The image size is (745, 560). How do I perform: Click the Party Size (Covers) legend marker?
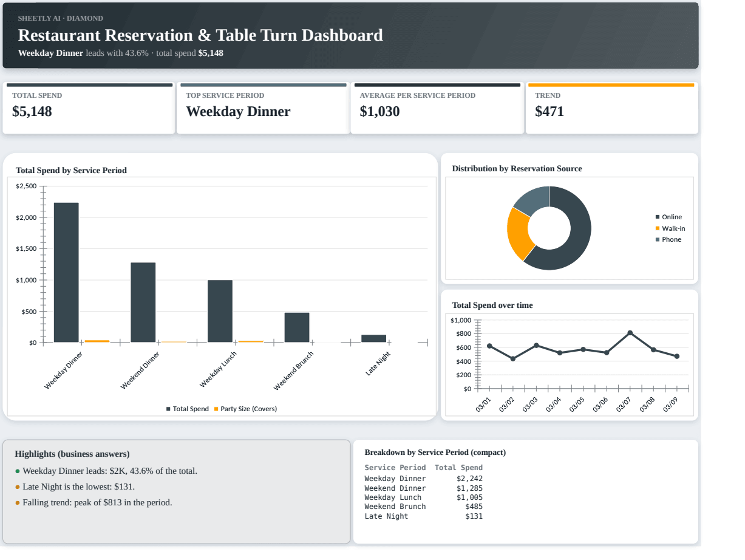216,409
